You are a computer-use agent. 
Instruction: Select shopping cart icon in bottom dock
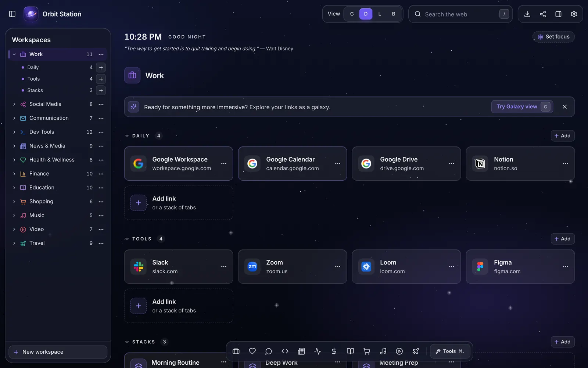click(x=367, y=351)
